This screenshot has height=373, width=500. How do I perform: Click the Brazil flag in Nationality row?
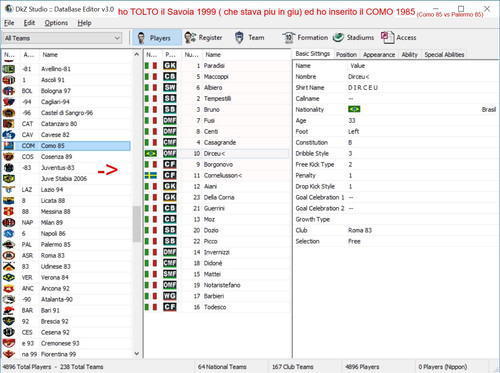pos(354,109)
